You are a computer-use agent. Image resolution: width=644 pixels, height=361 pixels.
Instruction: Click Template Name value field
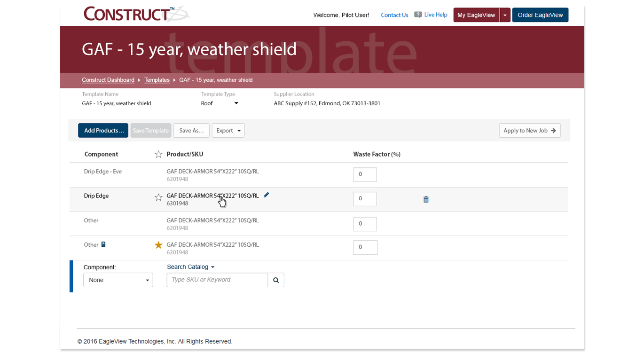point(117,103)
